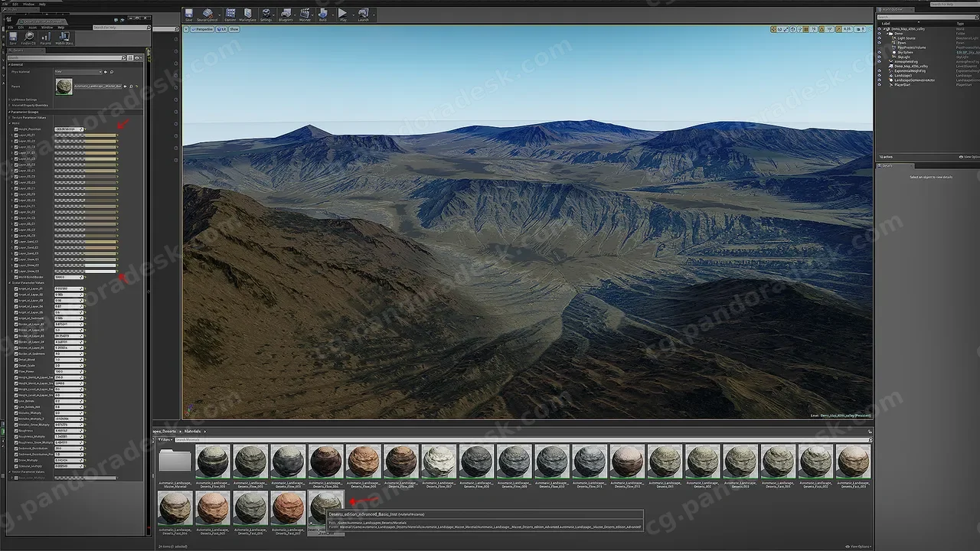980x551 pixels.
Task: Click the World Outliner search field
Action: [x=927, y=17]
